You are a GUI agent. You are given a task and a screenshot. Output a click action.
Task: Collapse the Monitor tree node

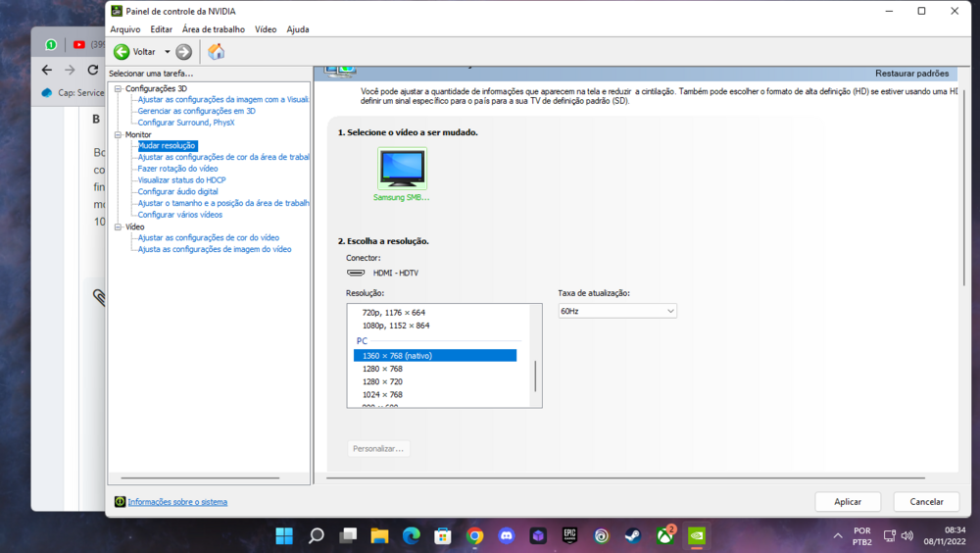coord(118,134)
